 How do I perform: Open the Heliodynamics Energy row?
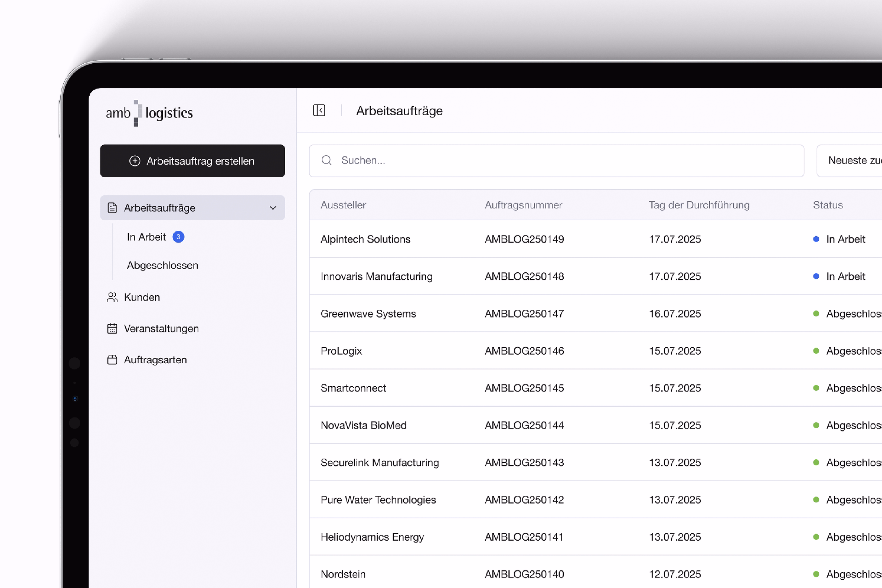595,537
